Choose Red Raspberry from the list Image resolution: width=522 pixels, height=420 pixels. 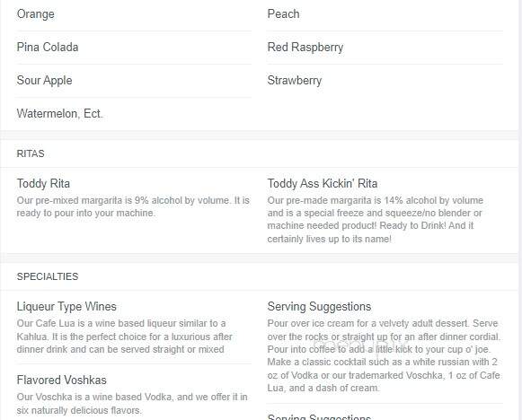click(305, 48)
